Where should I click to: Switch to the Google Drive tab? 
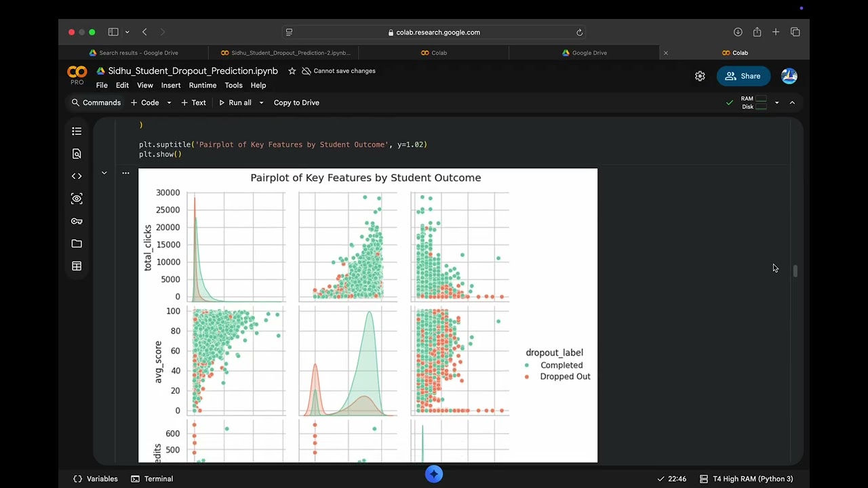point(583,53)
